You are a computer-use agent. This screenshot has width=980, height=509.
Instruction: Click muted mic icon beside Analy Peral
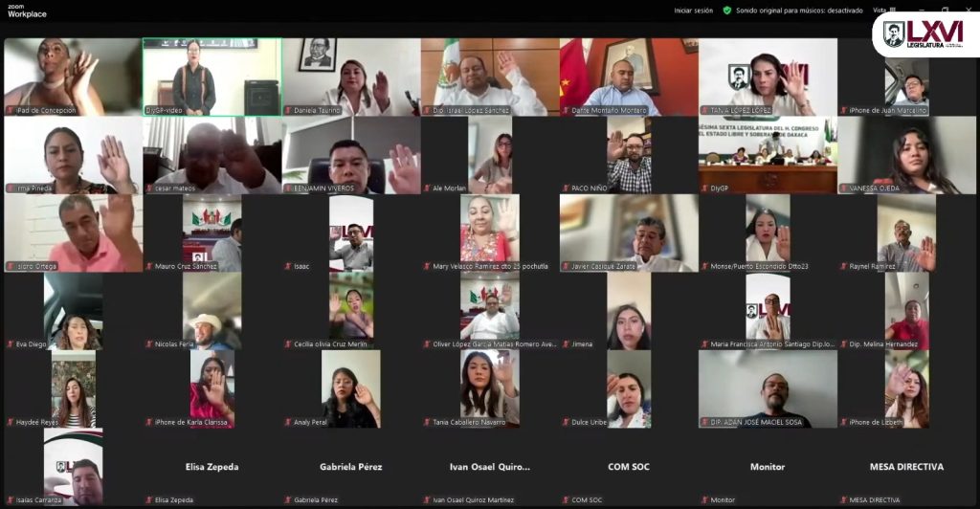[x=287, y=422]
